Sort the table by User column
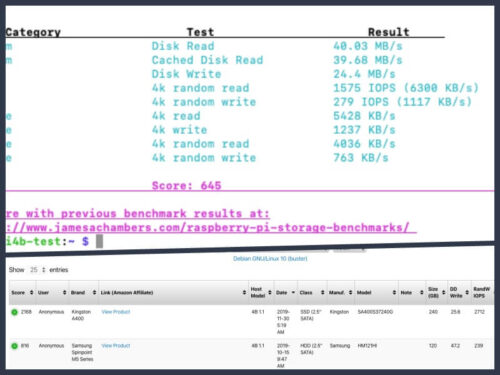Screen dimensions: 500x375 tap(52, 293)
